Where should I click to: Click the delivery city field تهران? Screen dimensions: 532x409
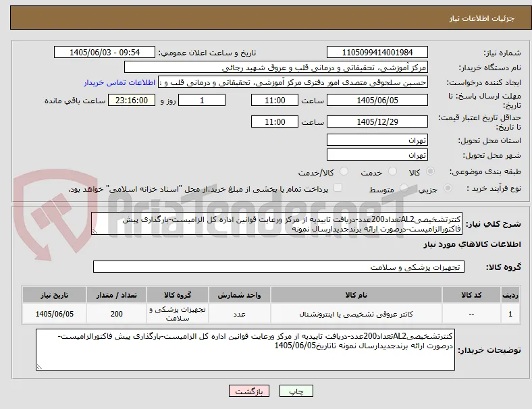(x=377, y=155)
